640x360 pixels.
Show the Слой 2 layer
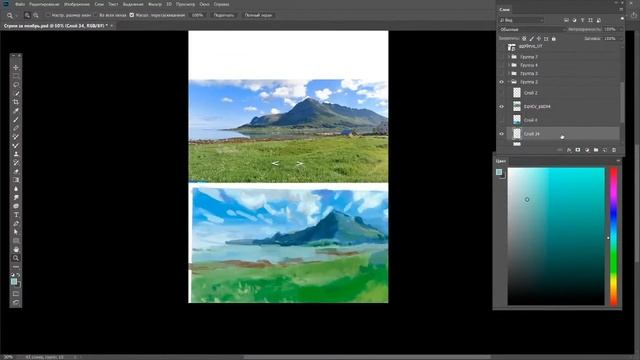(502, 93)
